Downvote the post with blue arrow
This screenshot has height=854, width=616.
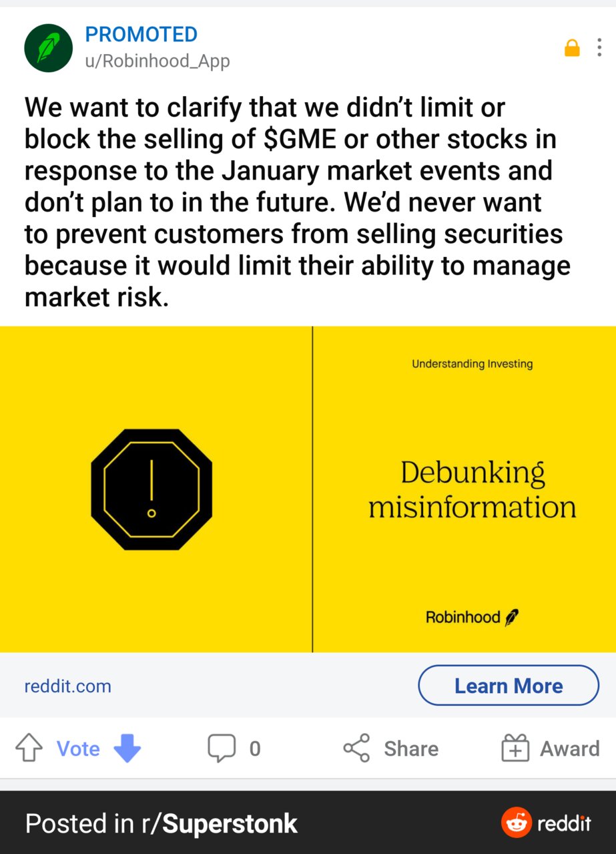[127, 749]
